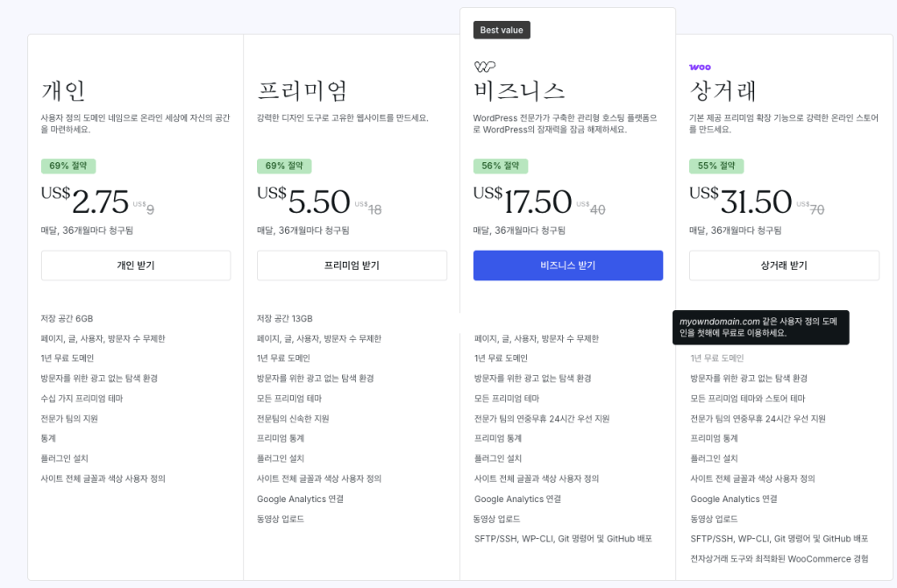Image resolution: width=897 pixels, height=588 pixels.
Task: Click 통계 feature in 개인 plan
Action: click(x=48, y=438)
